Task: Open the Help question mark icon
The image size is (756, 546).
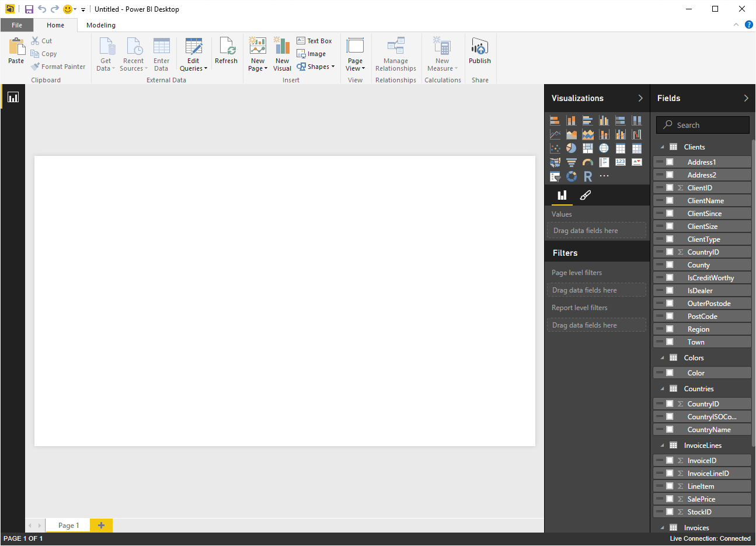Action: 749,25
